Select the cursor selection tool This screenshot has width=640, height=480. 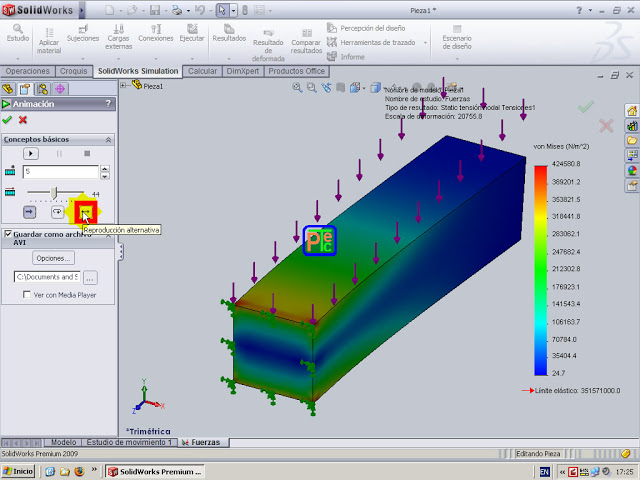click(x=222, y=10)
